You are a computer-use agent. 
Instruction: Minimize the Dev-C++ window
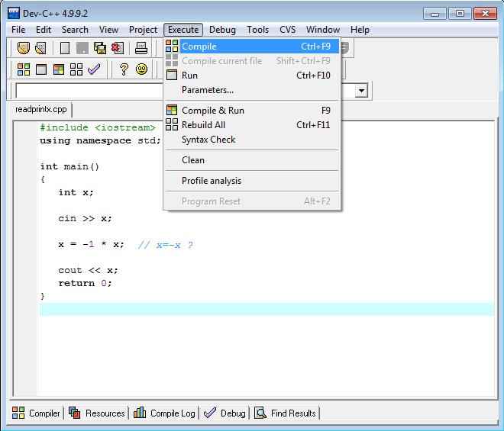(x=435, y=14)
